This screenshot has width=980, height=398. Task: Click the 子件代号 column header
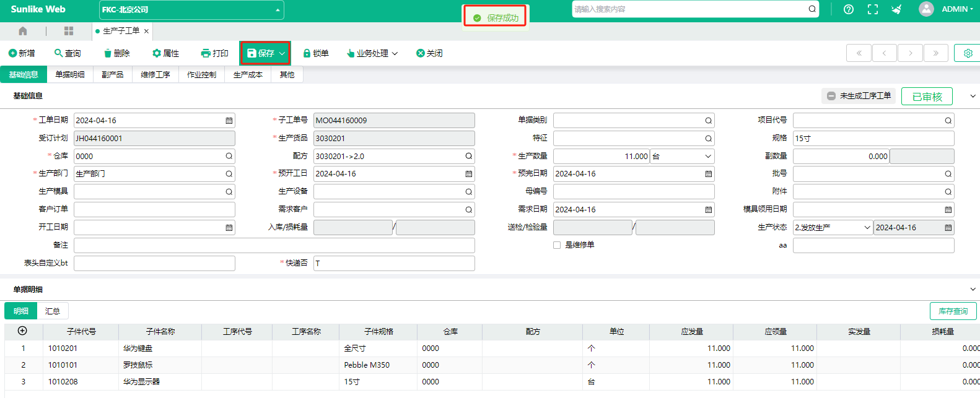tap(81, 332)
